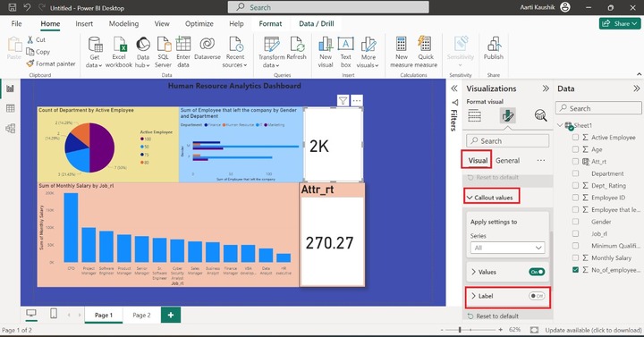Collapse the Visualizations pane

point(546,88)
